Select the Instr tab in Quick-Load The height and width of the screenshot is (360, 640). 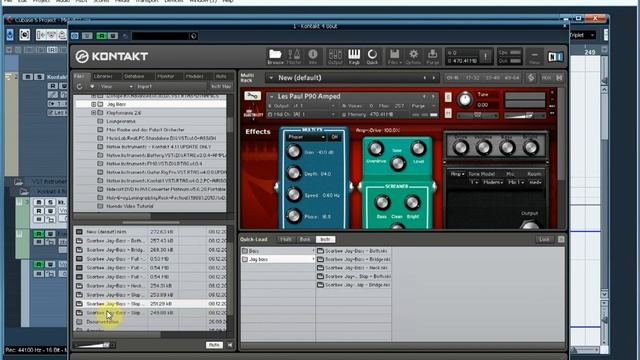(325, 239)
